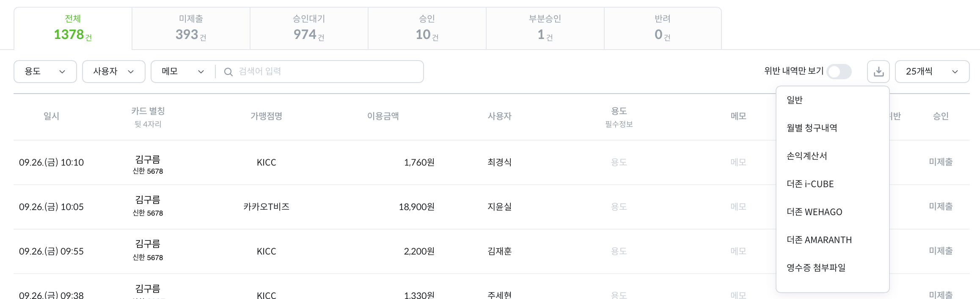The height and width of the screenshot is (299, 980).
Task: Open the 용도 filter dropdown
Action: (45, 72)
